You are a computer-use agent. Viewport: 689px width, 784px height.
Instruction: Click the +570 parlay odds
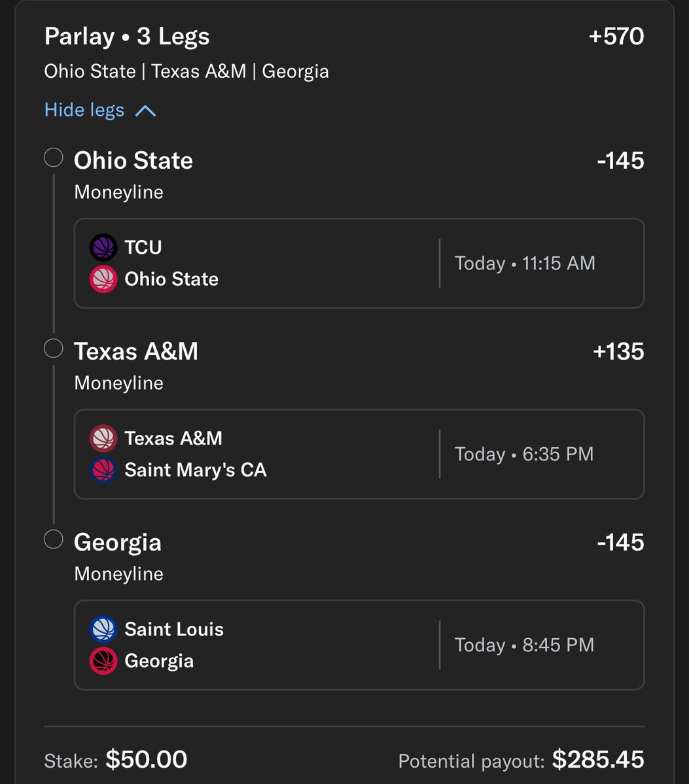coord(616,37)
